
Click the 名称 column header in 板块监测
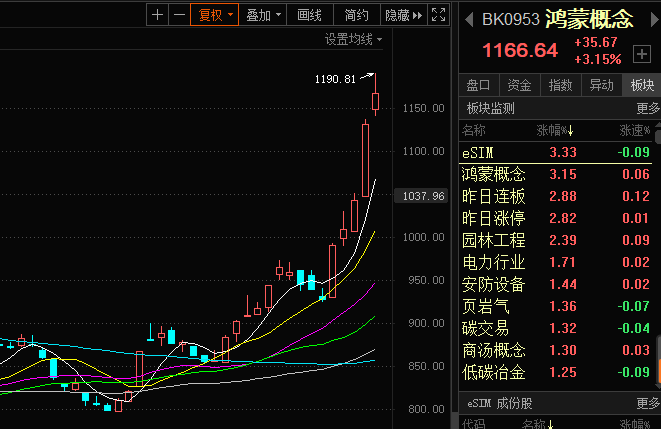pos(473,130)
